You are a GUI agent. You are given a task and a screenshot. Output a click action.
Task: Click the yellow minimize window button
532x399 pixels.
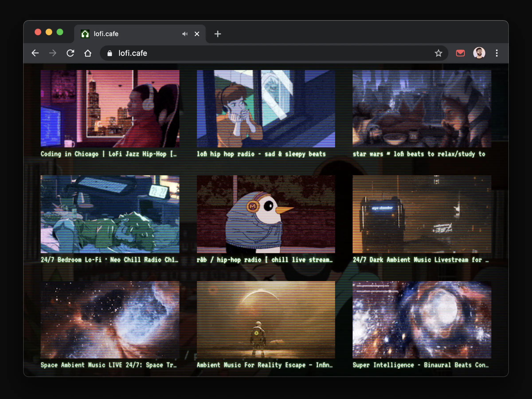click(49, 32)
